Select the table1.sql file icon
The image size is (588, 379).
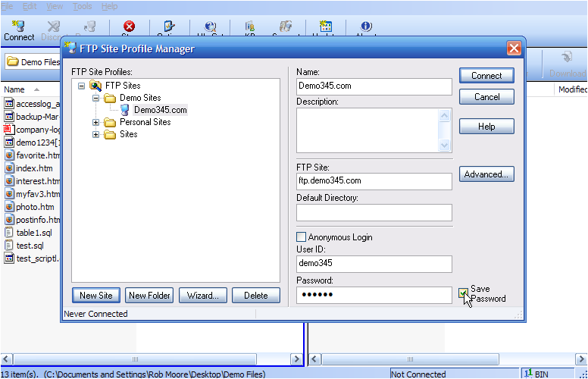point(9,233)
